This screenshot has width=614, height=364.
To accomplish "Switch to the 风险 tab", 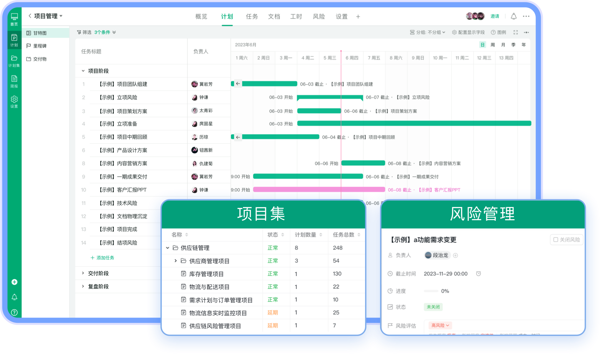I will tap(318, 16).
